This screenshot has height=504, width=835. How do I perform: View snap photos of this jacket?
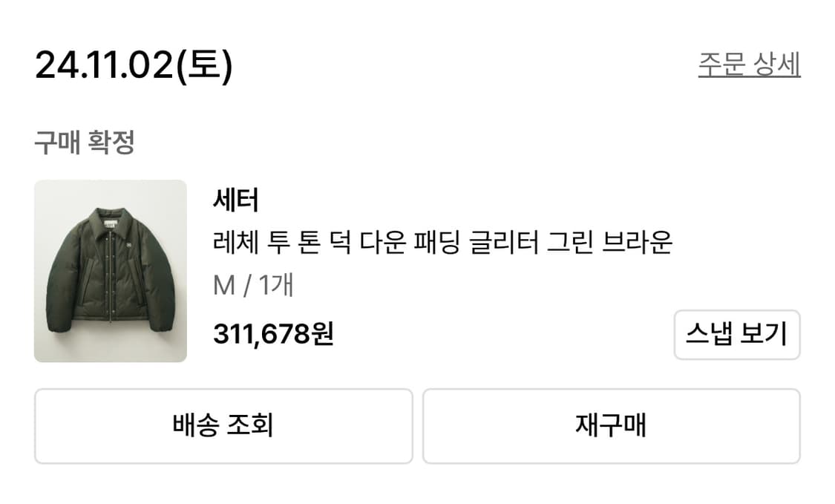738,336
